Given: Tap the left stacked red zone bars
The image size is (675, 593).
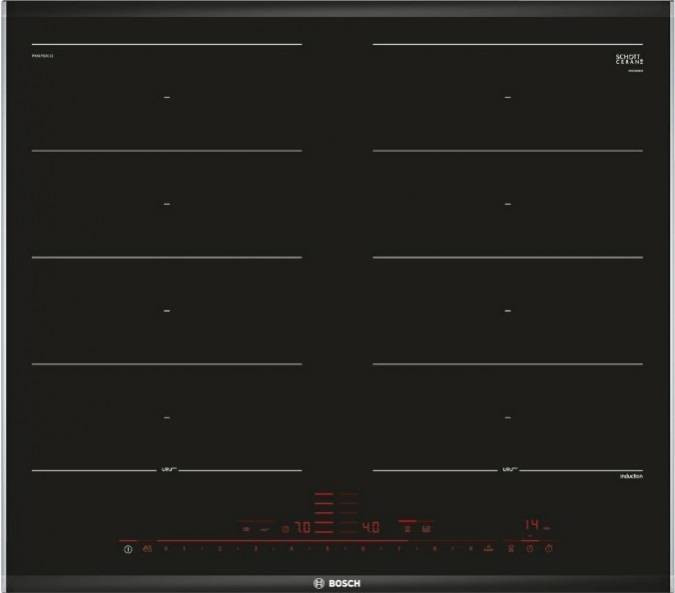Looking at the screenshot, I should click(x=326, y=510).
